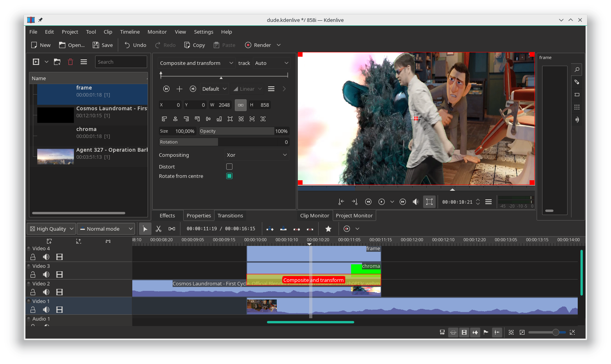Enable the Distort checkbox
This screenshot has width=611, height=364.
(x=229, y=167)
